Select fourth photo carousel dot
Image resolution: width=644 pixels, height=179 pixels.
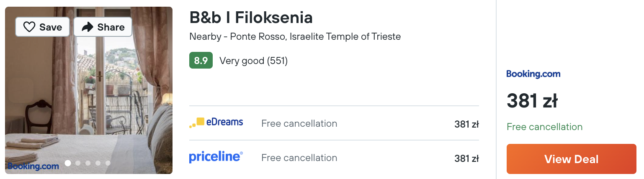click(98, 163)
